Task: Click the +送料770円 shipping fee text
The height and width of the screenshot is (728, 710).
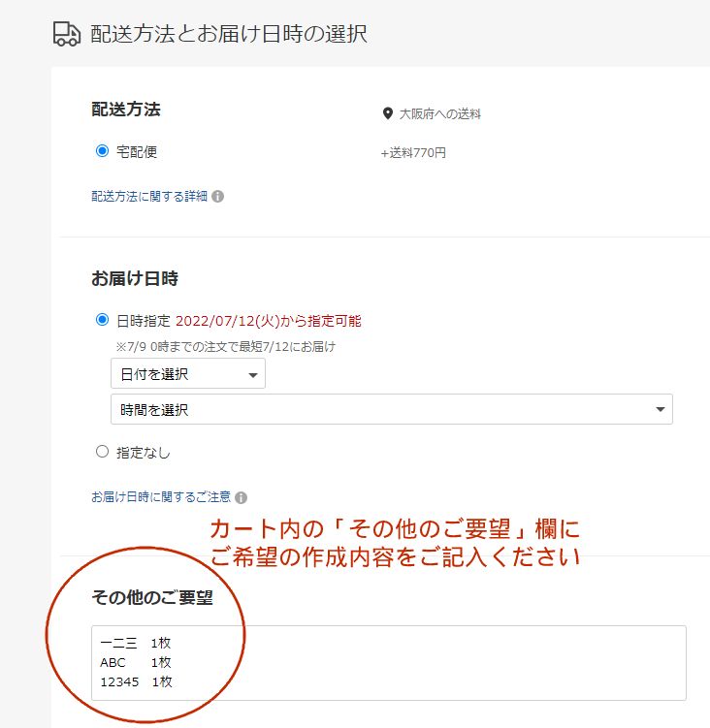Action: [413, 152]
